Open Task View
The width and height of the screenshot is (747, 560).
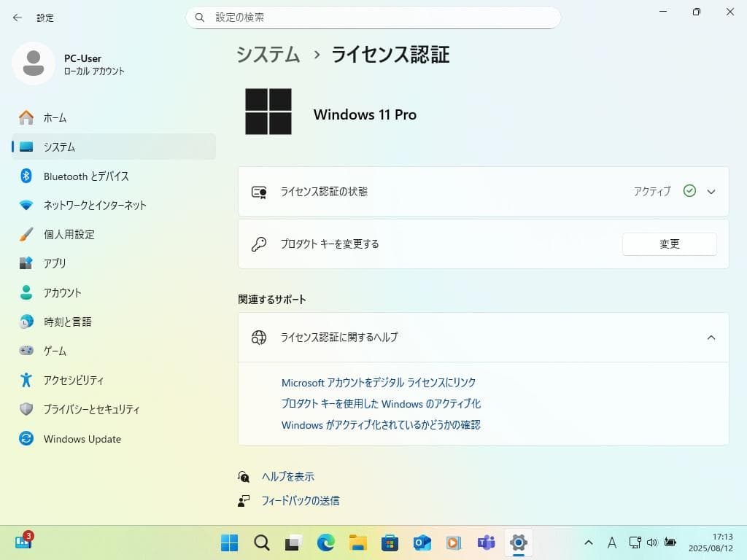click(293, 542)
